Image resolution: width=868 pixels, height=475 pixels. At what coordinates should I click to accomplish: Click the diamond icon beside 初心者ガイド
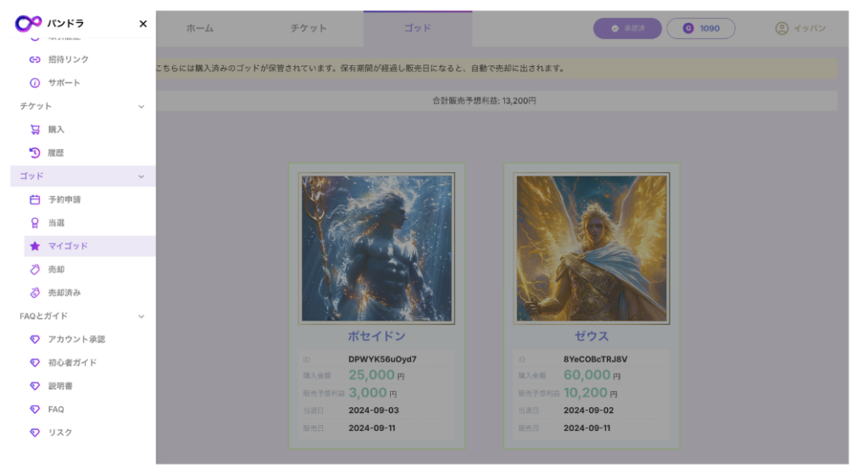point(35,363)
